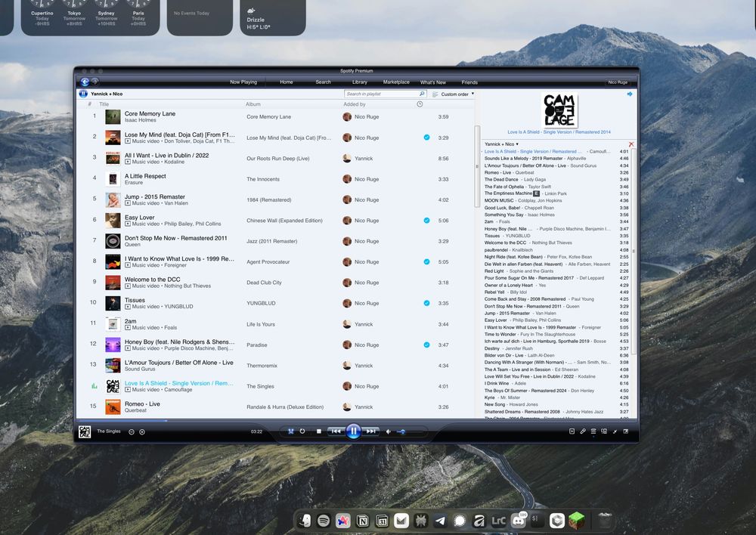The image size is (756, 535).
Task: Switch to Home tab
Action: pyautogui.click(x=287, y=82)
